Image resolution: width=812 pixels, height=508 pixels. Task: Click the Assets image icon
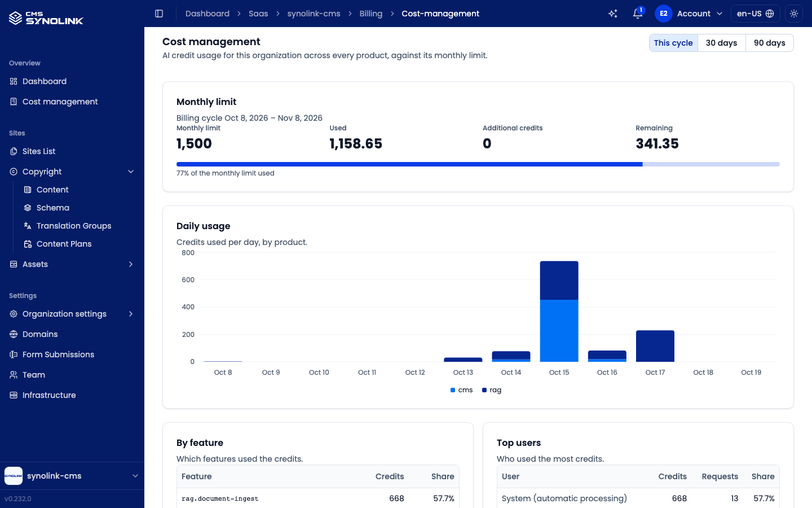pos(14,264)
